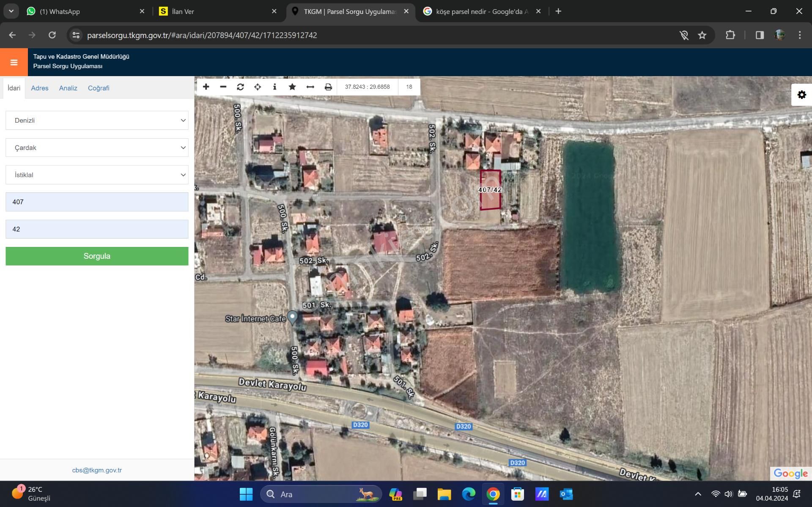Switch to the Adres tab

[x=40, y=88]
